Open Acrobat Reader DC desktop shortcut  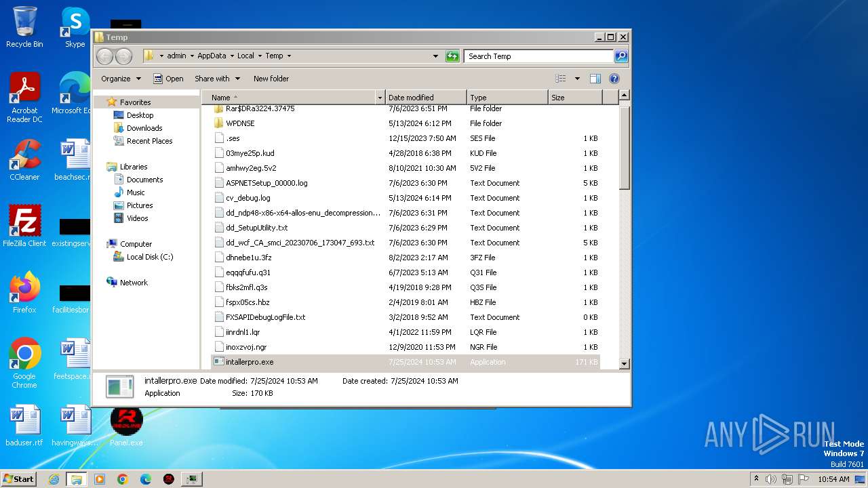tap(24, 98)
